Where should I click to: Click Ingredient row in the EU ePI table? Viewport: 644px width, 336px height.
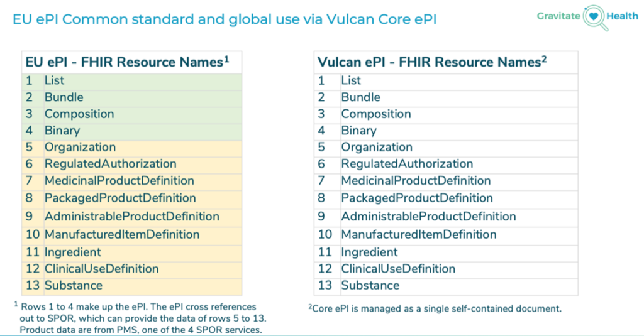(72, 252)
